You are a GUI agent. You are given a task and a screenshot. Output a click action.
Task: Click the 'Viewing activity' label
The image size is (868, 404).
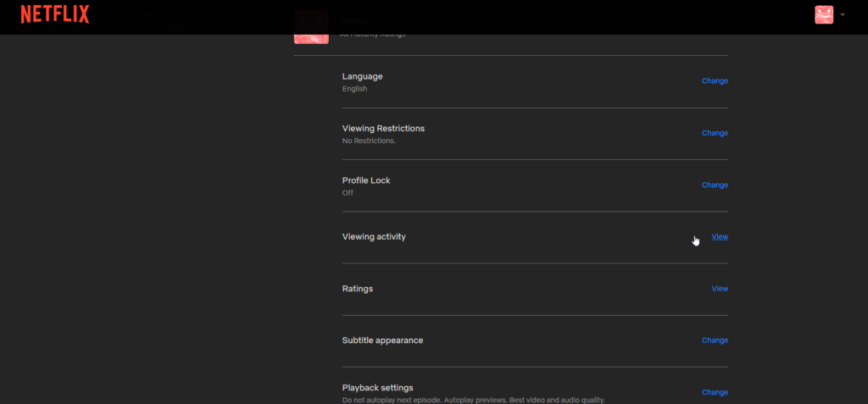point(374,237)
